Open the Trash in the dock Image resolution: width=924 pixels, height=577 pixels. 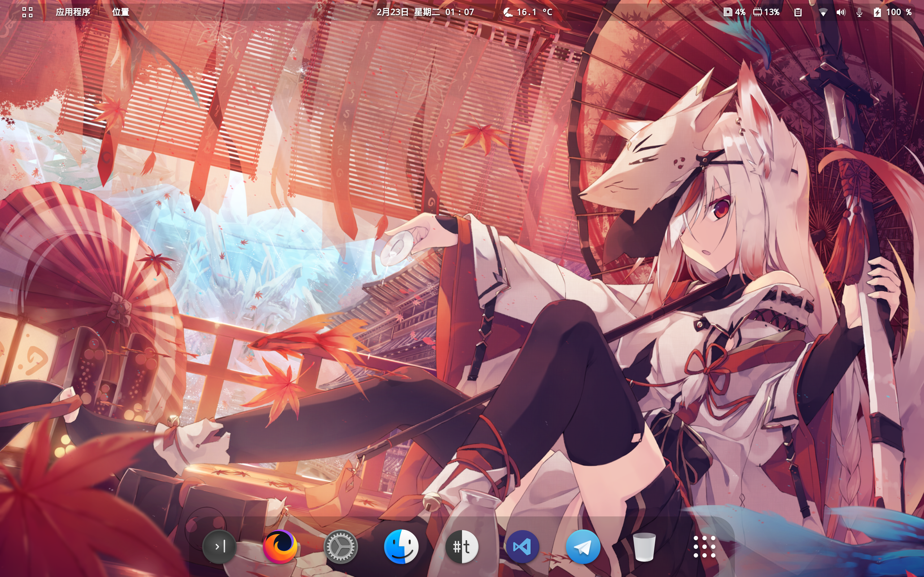tap(644, 546)
